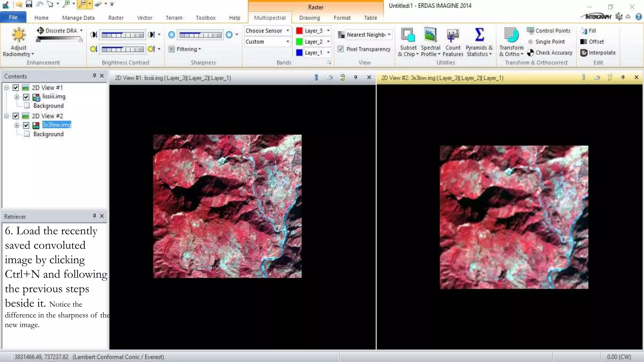Click the Count Features icon

point(452,36)
